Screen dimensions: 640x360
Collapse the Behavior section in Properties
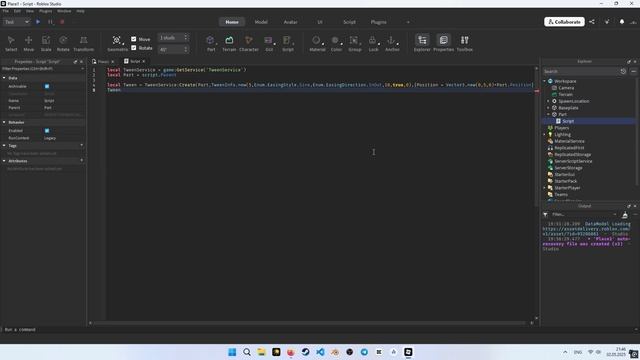(4, 122)
